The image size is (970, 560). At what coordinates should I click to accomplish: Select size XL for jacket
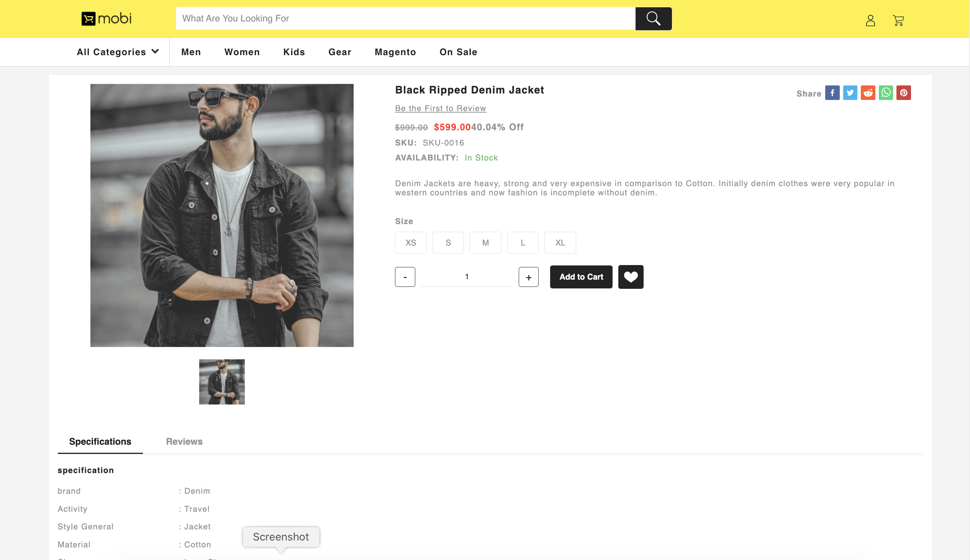(560, 243)
